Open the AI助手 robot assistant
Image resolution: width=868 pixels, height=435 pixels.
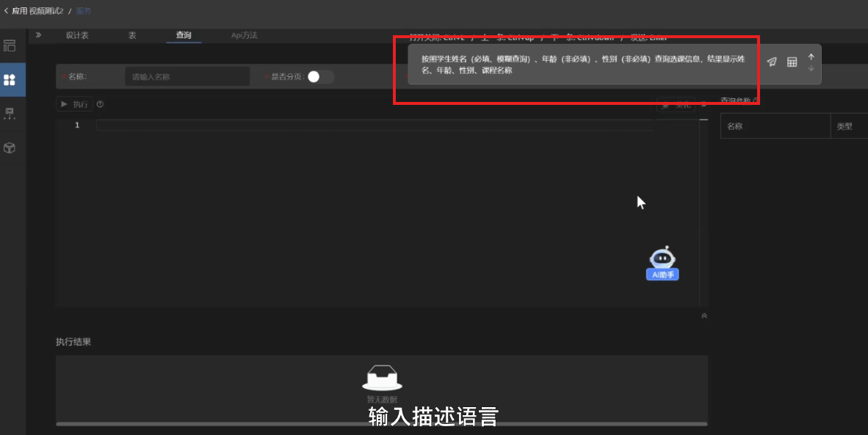(x=662, y=263)
